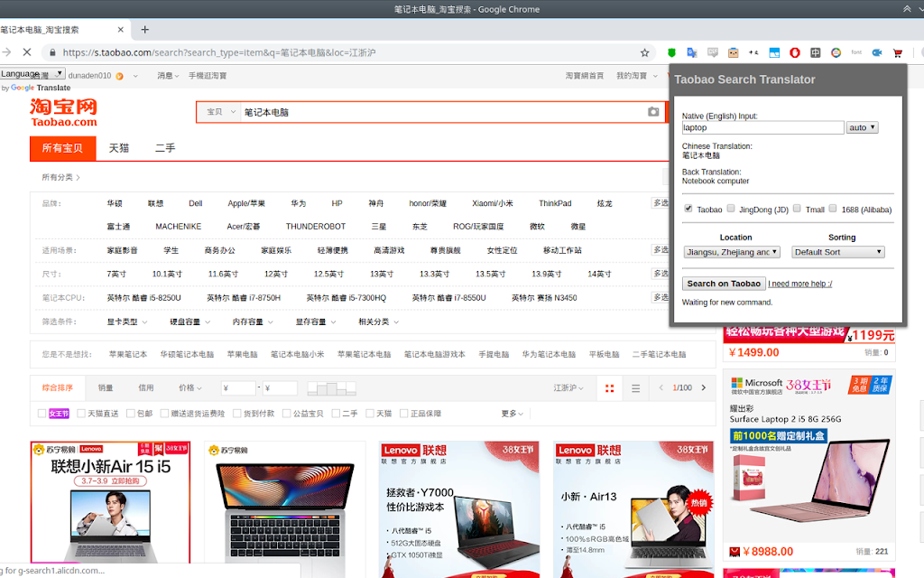
Task: Open the translator language 'auto' dropdown
Action: point(862,127)
